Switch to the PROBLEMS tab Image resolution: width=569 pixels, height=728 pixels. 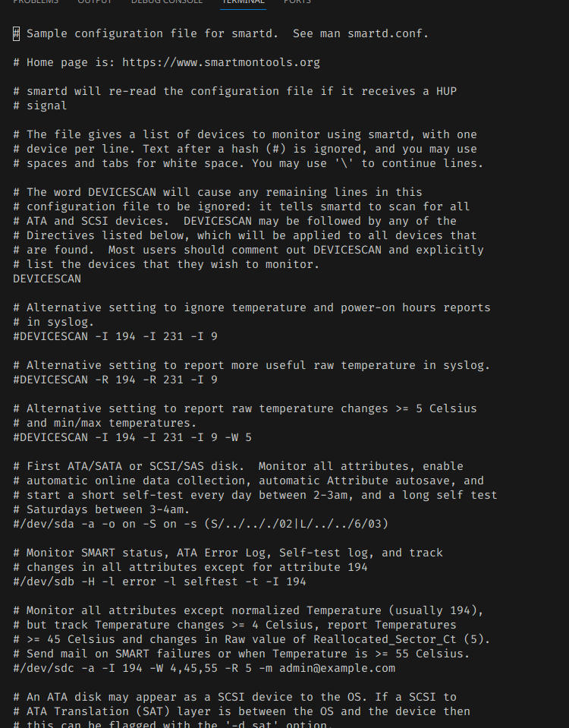[36, 2]
